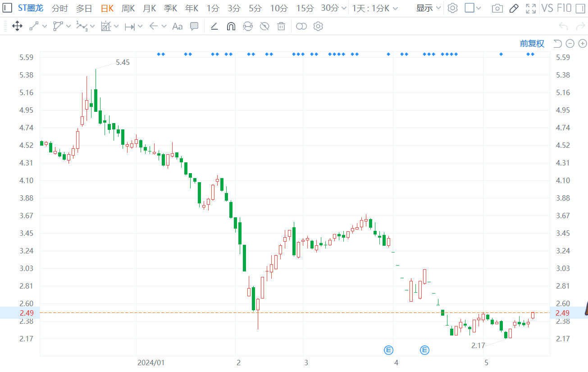Select the 3分 interval
Viewport: 588px width, 372px height.
point(234,8)
